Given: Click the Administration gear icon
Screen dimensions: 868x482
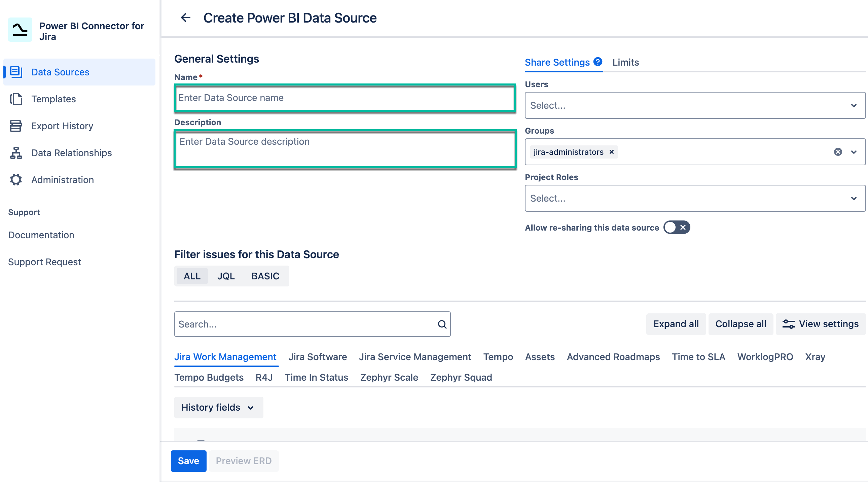Looking at the screenshot, I should point(16,180).
